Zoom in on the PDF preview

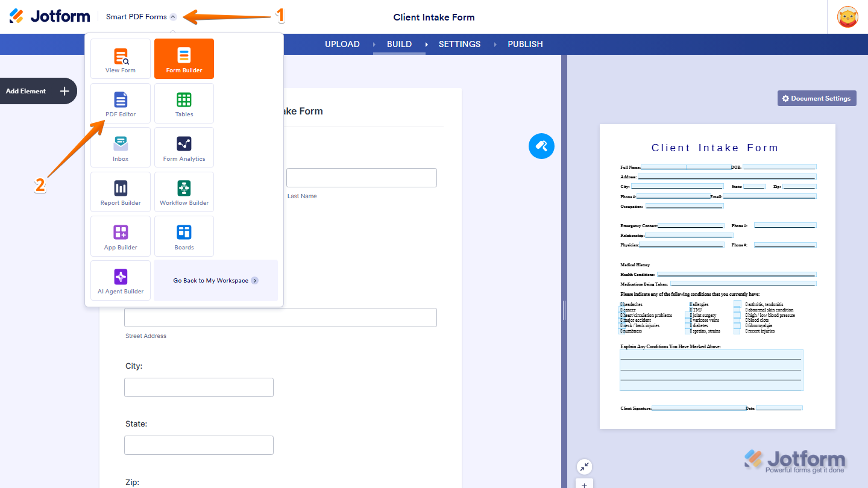tap(584, 484)
